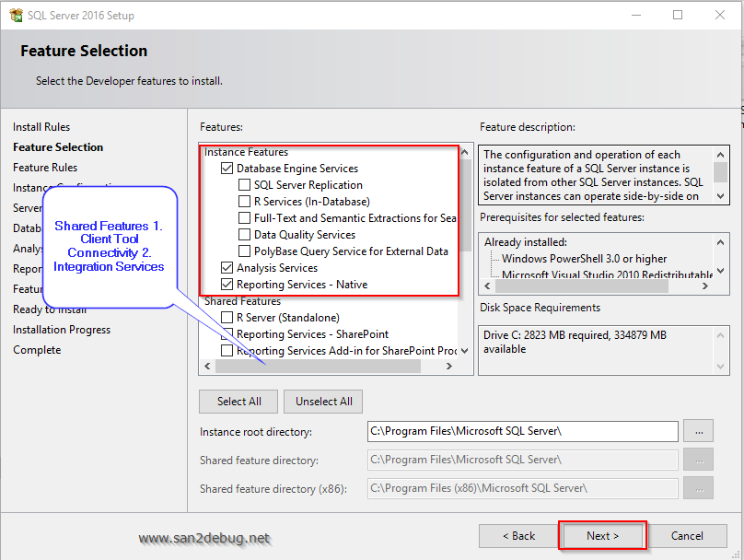744x560 pixels.
Task: Open Feature Rules step in sidebar
Action: [x=45, y=168]
